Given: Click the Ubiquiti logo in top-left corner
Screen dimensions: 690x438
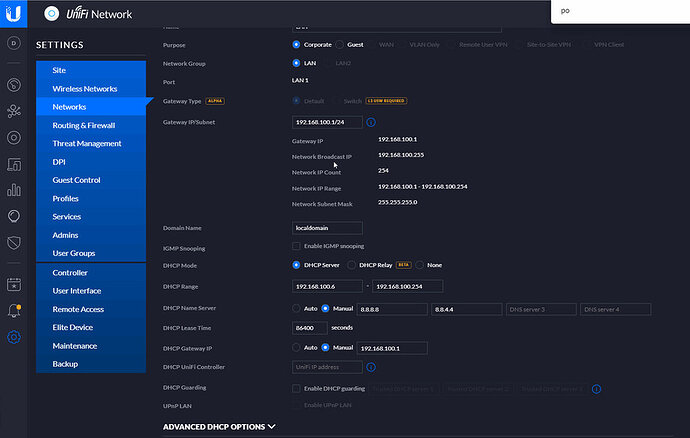Looking at the screenshot, I should click(13, 14).
